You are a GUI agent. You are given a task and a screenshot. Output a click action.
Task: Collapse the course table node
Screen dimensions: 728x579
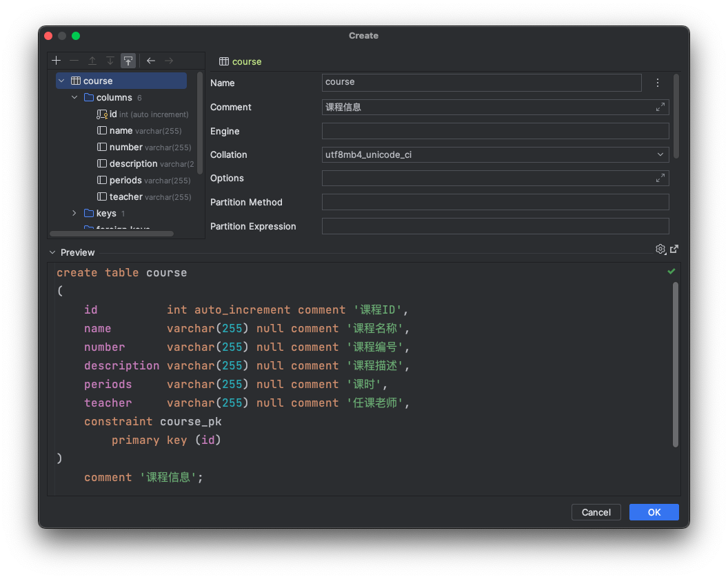pyautogui.click(x=61, y=81)
